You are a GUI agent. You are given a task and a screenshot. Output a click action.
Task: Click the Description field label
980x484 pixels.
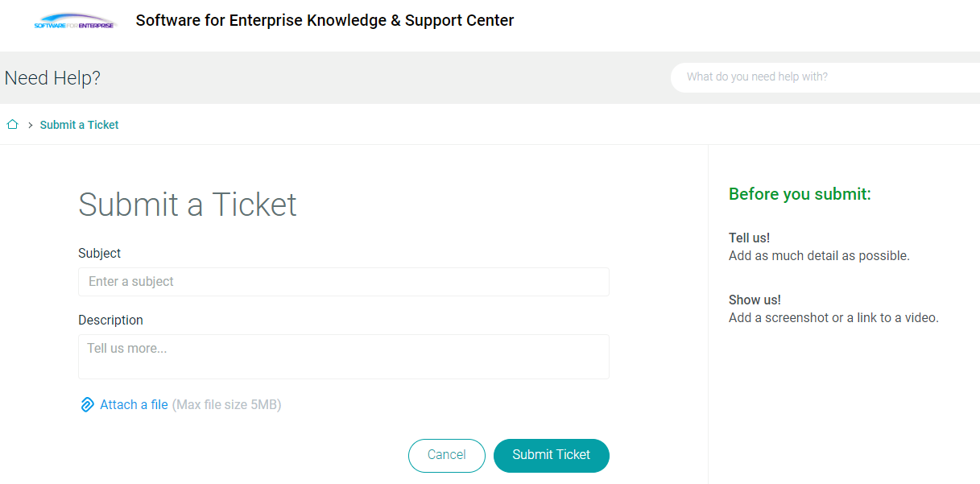pyautogui.click(x=110, y=321)
